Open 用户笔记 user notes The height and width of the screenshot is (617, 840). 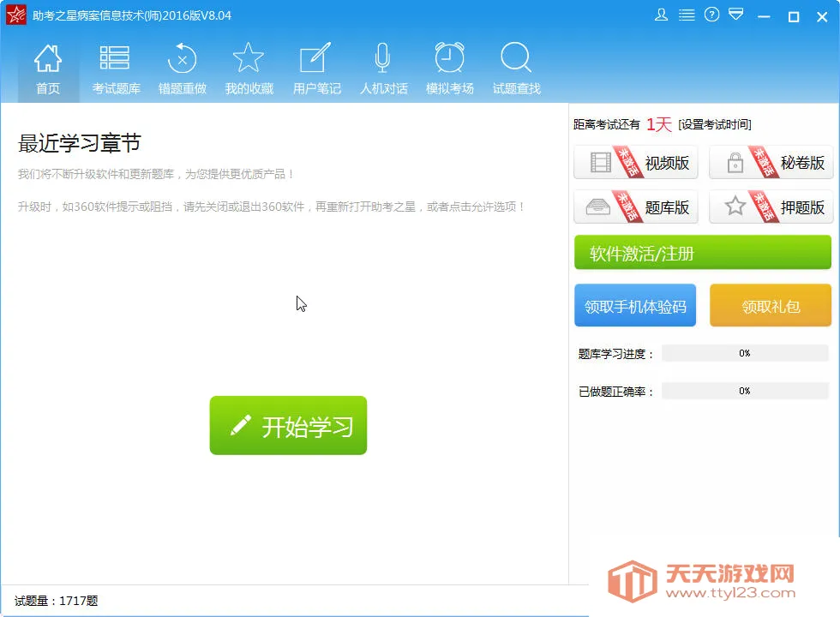tap(316, 69)
